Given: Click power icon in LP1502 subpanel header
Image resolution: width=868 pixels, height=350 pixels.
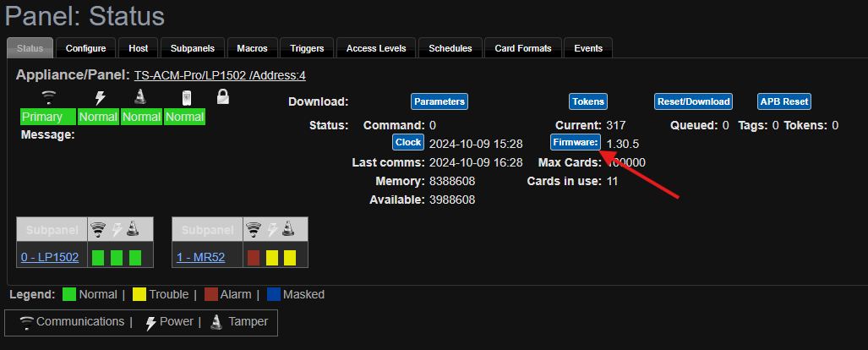Looking at the screenshot, I should (x=117, y=229).
